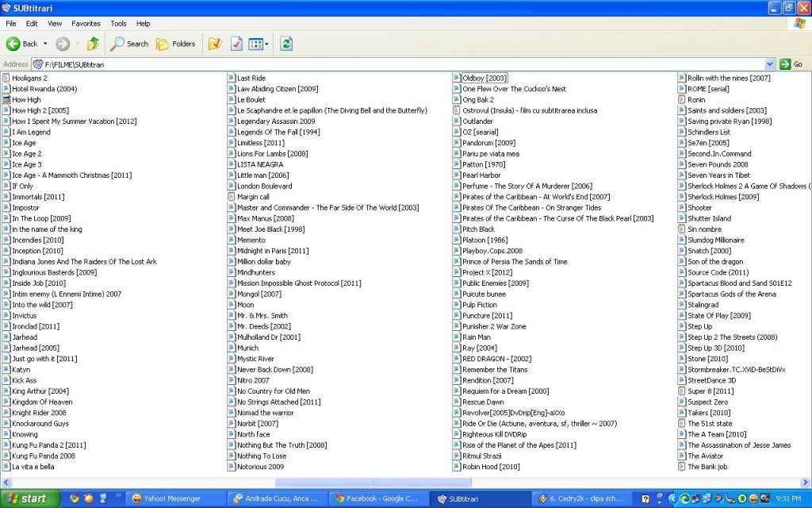
Task: Toggle the Folders tree pane
Action: 176,44
